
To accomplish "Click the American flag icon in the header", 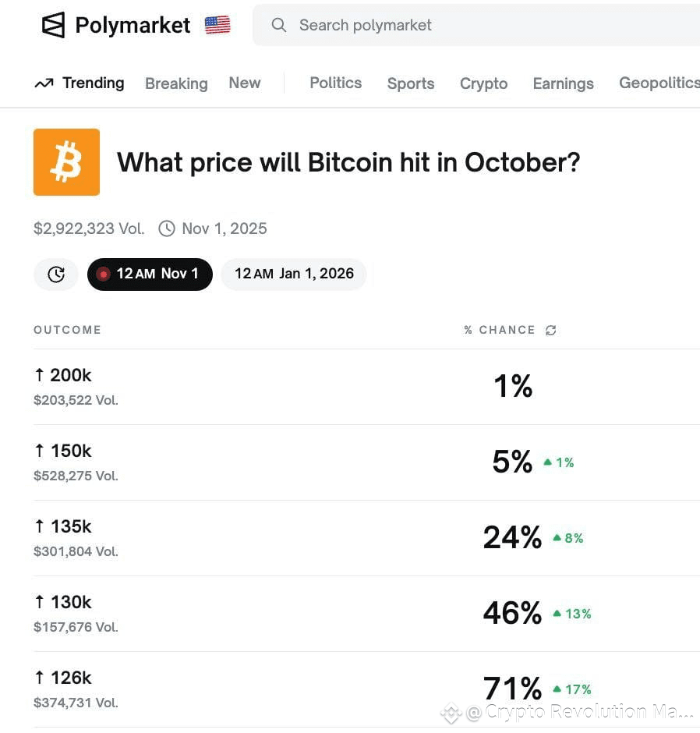I will click(x=217, y=24).
